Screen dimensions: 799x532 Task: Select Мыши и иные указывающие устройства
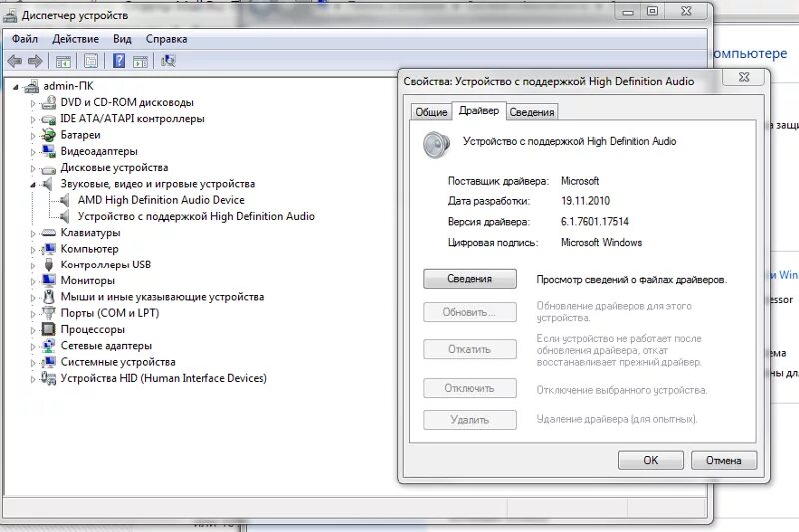(x=162, y=297)
